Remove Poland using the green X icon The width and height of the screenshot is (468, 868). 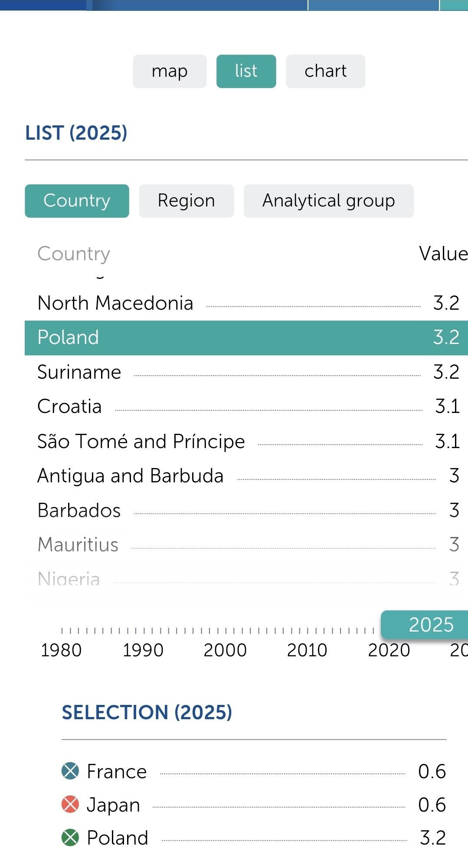[70, 838]
